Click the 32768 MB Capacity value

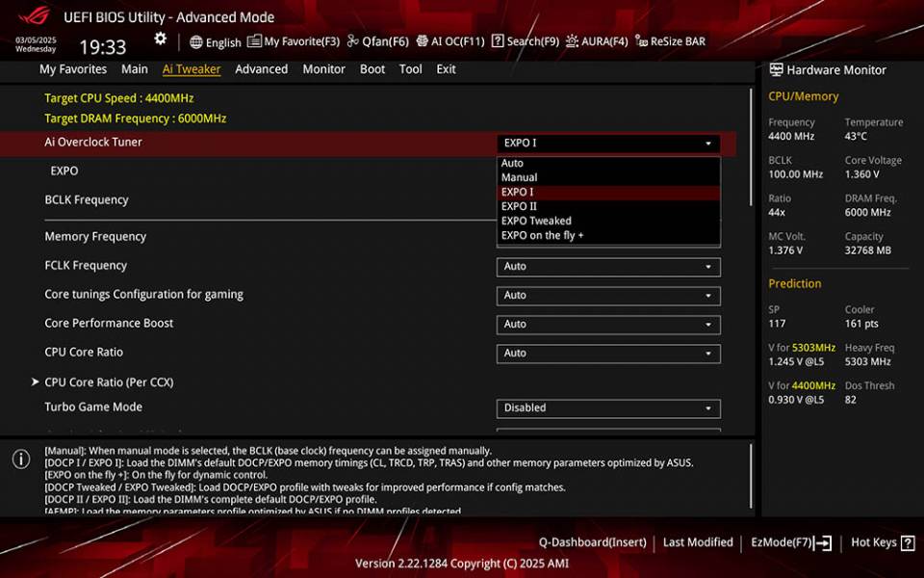(867, 250)
